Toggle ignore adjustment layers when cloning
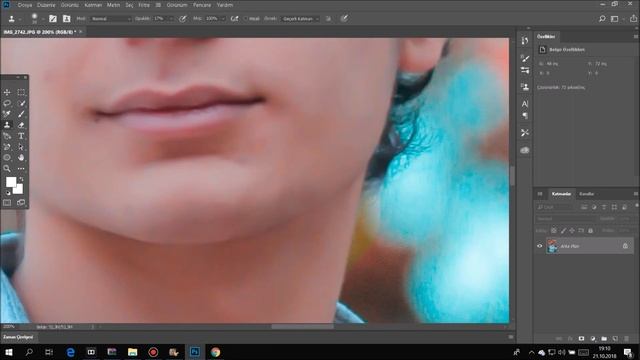The image size is (640, 360). coord(329,19)
